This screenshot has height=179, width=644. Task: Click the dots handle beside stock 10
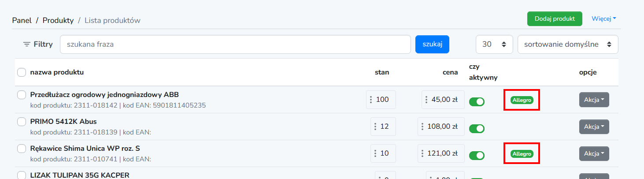pyautogui.click(x=375, y=153)
